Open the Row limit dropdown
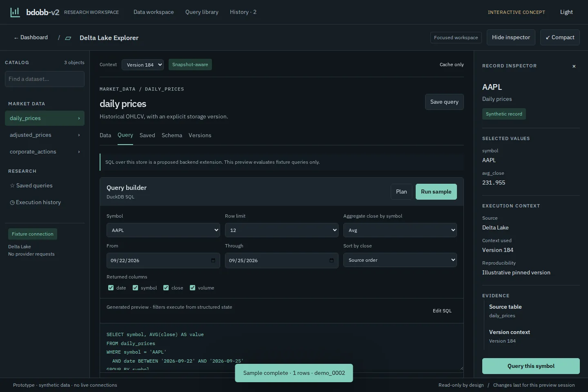Viewport: 588px width, 392px height. tap(282, 230)
